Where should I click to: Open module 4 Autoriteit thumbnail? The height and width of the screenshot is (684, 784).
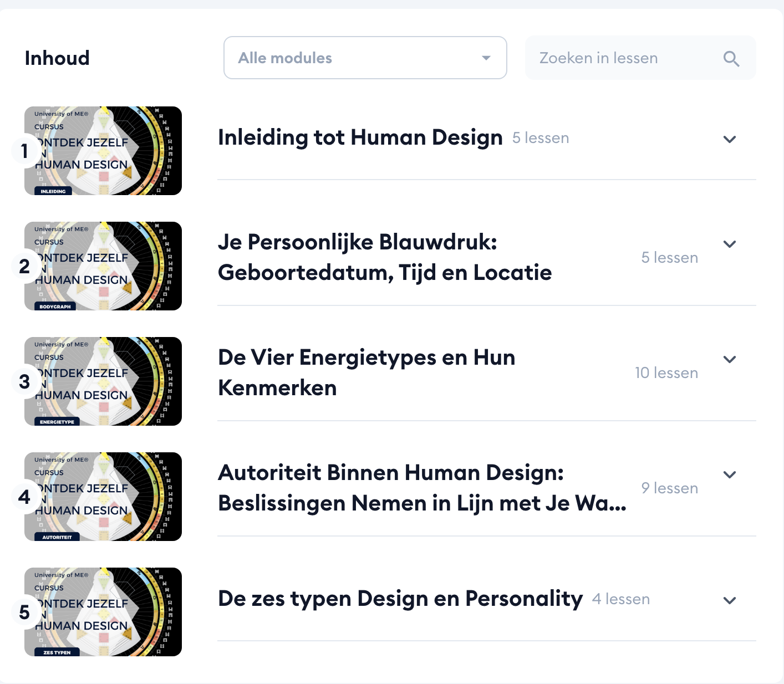click(x=103, y=497)
